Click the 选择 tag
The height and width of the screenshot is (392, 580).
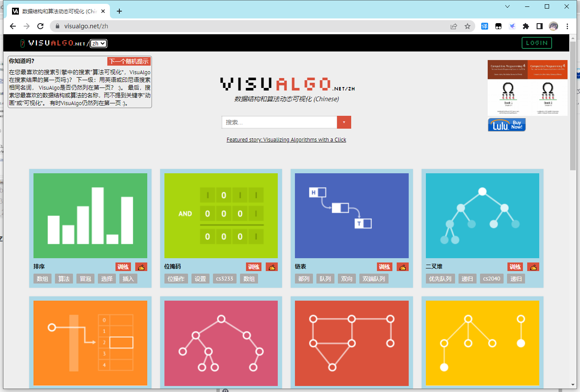point(107,279)
